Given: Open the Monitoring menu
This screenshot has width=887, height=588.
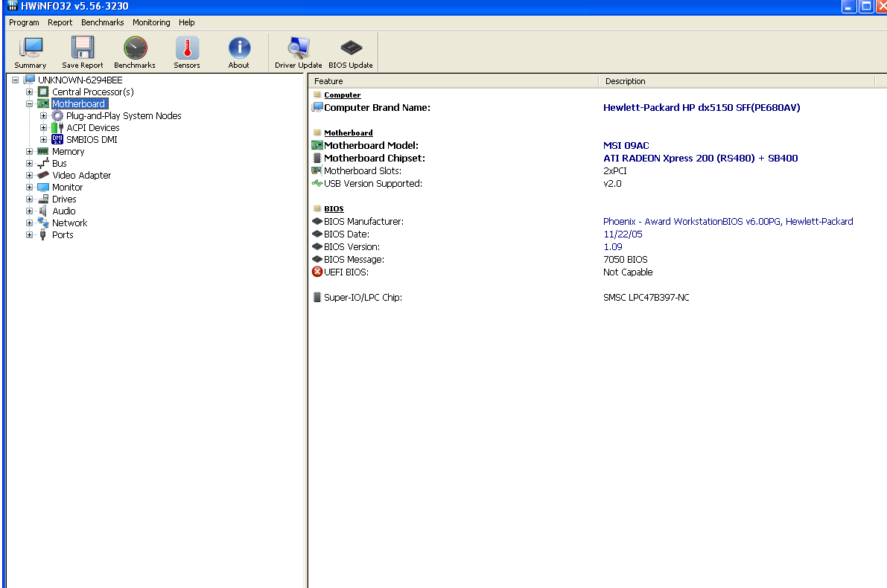Looking at the screenshot, I should (151, 22).
